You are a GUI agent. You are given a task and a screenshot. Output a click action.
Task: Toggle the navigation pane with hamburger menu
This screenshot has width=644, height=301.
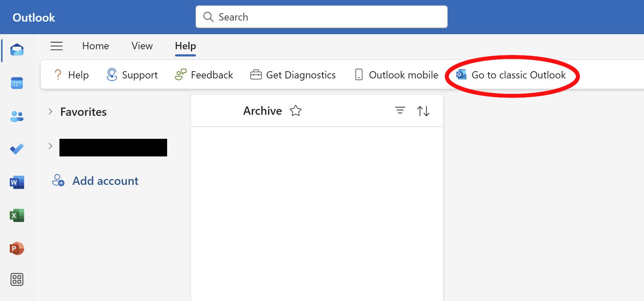(x=56, y=46)
